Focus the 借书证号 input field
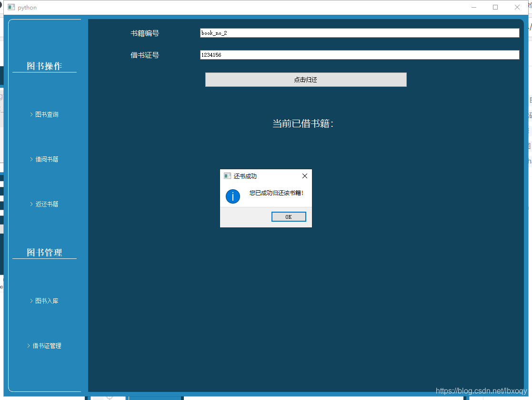This screenshot has width=532, height=400. [x=360, y=55]
